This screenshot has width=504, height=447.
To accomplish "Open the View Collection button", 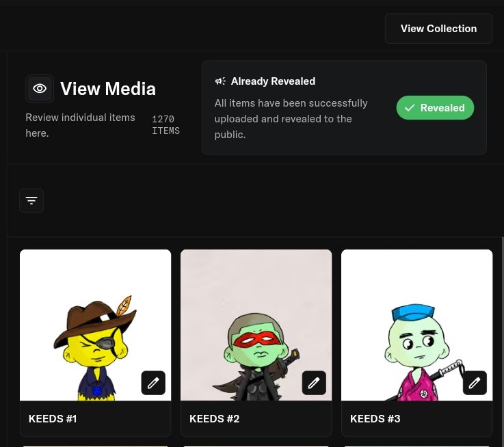I will coord(438,29).
